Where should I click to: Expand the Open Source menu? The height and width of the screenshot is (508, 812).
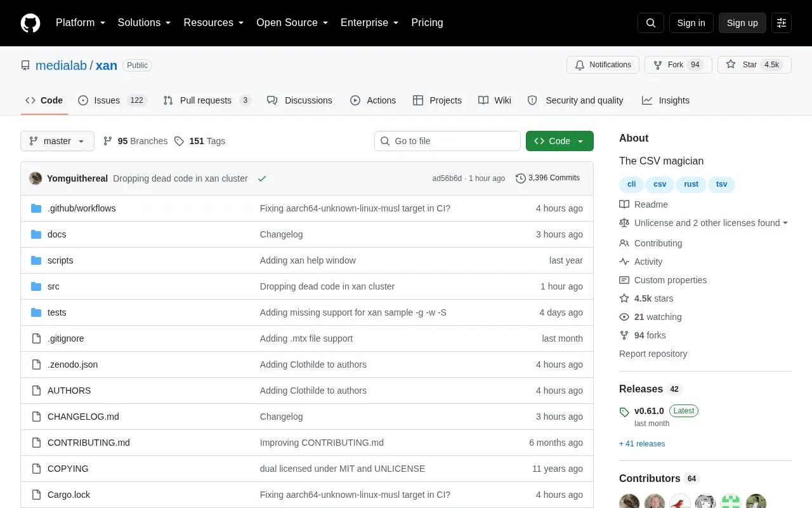pyautogui.click(x=292, y=23)
